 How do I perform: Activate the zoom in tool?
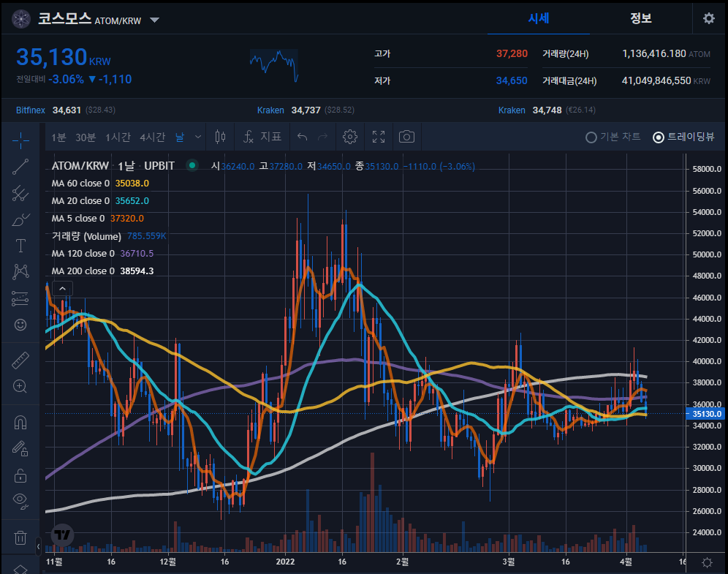pos(20,386)
